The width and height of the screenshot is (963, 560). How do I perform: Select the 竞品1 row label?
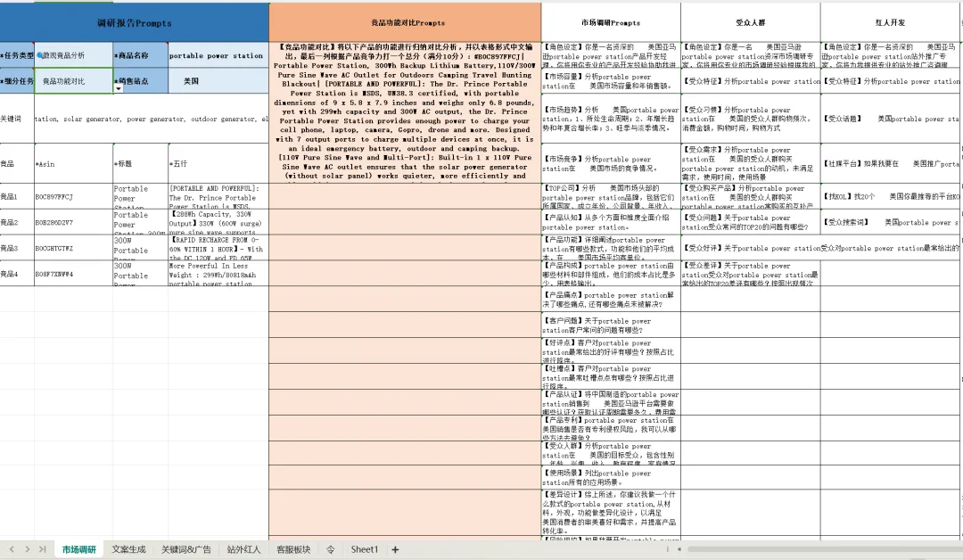point(17,196)
